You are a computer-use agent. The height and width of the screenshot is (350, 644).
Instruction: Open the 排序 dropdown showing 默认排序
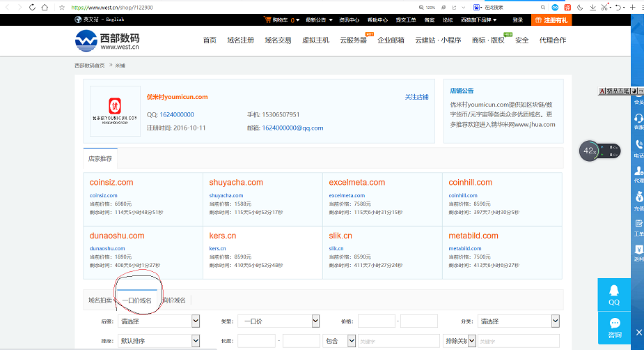point(159,340)
